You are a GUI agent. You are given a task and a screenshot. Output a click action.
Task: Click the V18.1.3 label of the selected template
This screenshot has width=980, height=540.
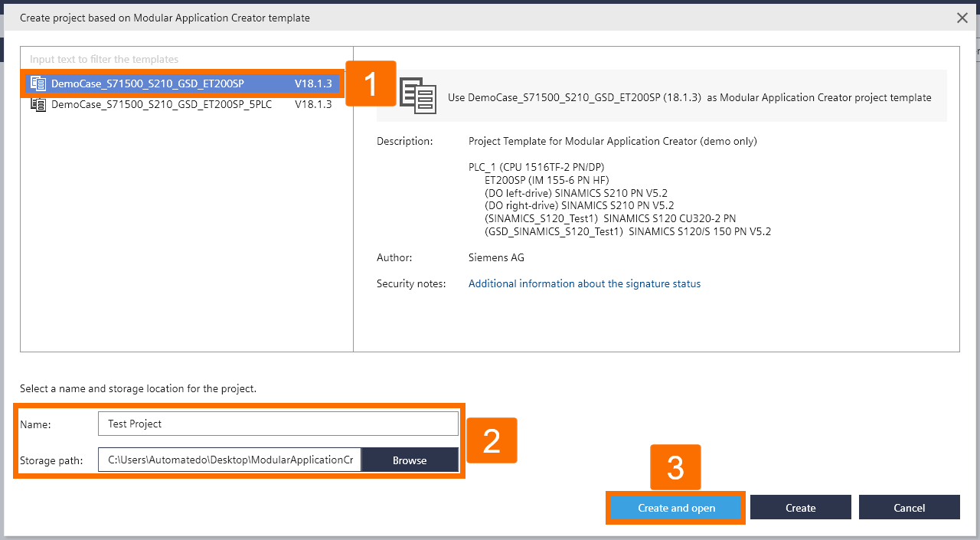coord(312,83)
